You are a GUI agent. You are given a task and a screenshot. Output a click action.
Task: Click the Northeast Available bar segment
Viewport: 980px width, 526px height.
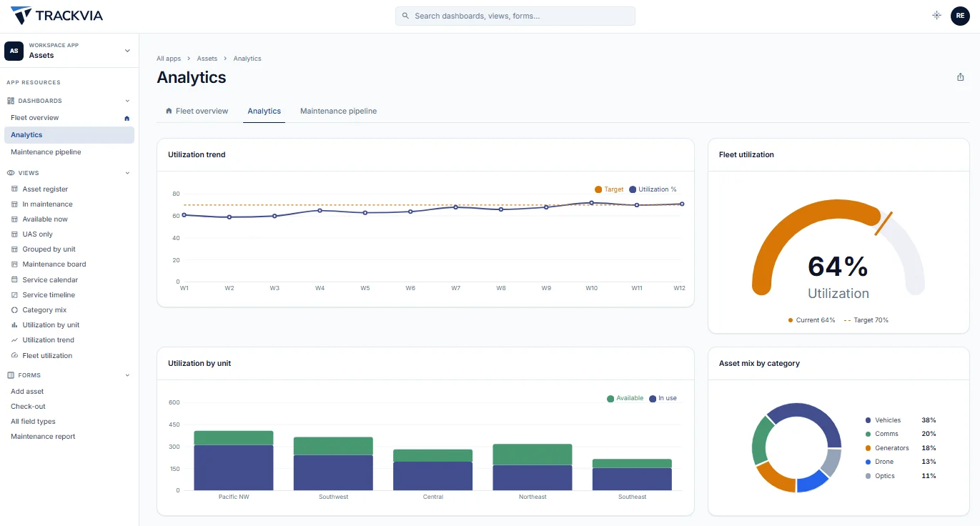pos(533,455)
